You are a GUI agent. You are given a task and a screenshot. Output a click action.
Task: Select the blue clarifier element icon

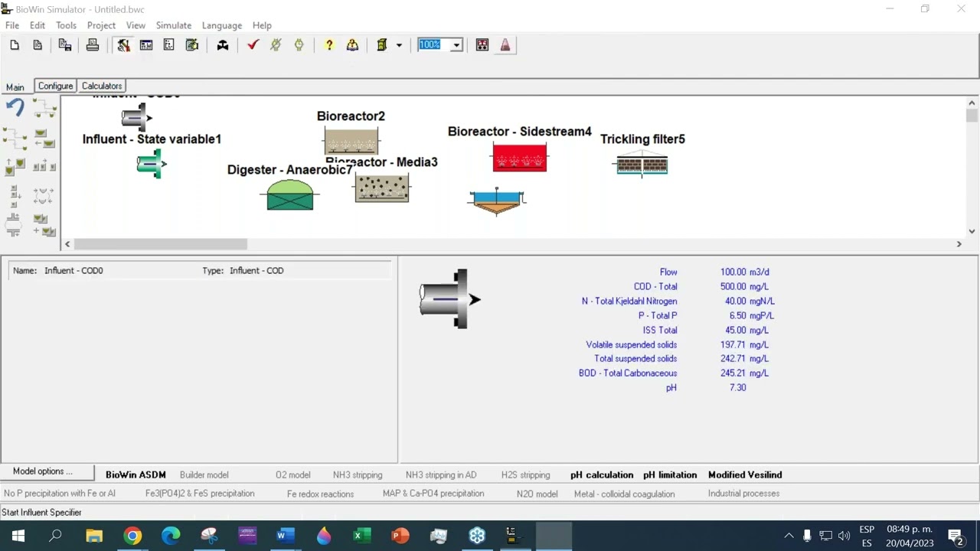[x=497, y=201]
